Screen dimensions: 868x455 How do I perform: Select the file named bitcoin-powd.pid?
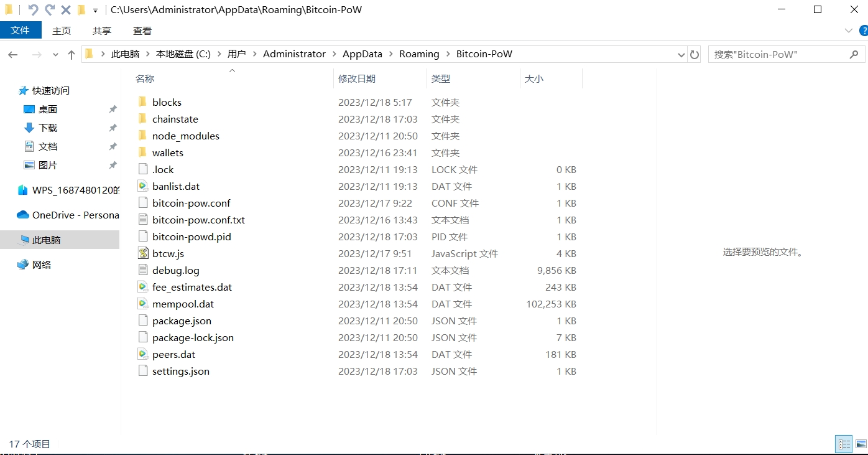(x=192, y=237)
